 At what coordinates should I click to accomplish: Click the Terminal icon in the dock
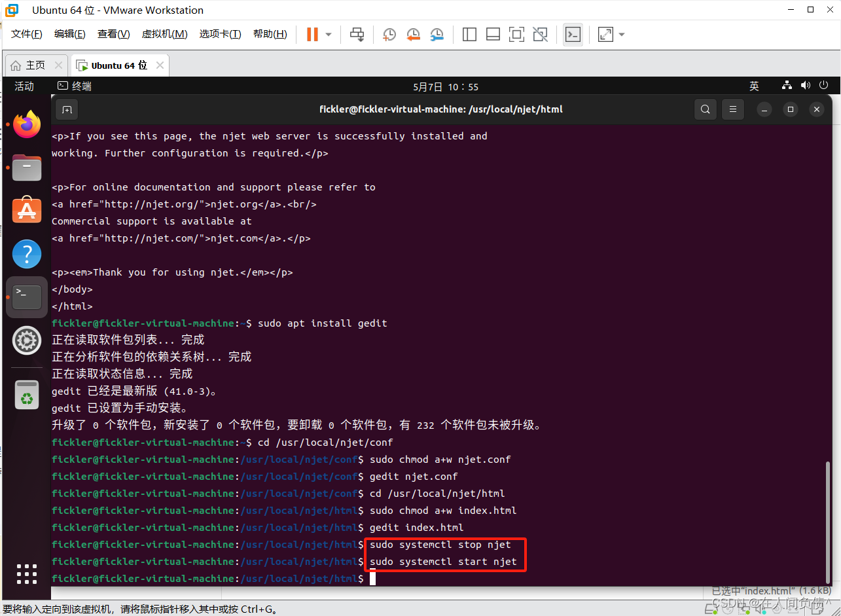pyautogui.click(x=27, y=297)
